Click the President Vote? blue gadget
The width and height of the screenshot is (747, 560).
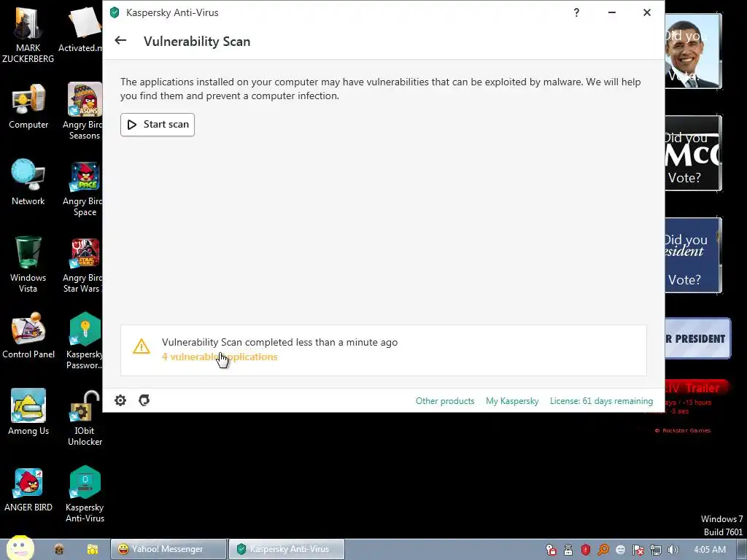[693, 255]
